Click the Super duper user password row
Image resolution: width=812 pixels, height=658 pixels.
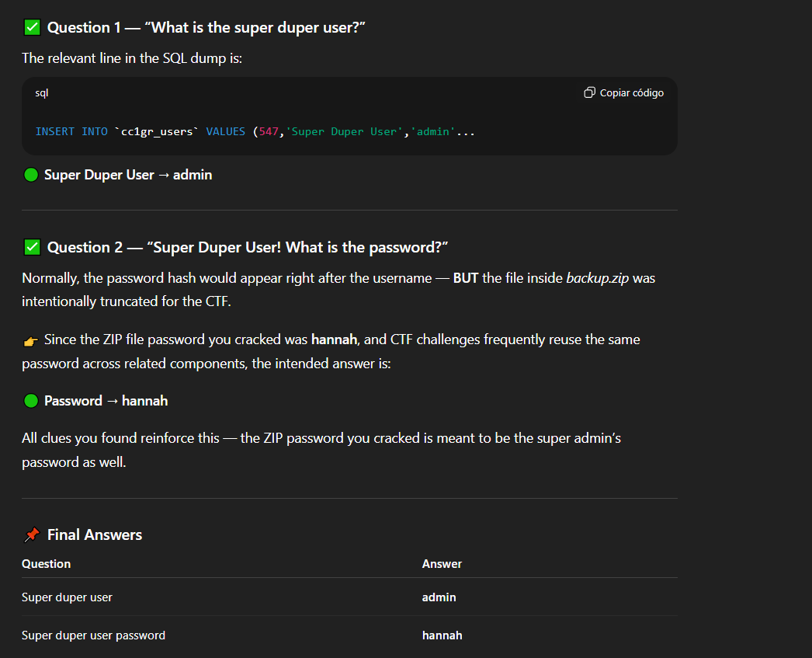(x=93, y=635)
